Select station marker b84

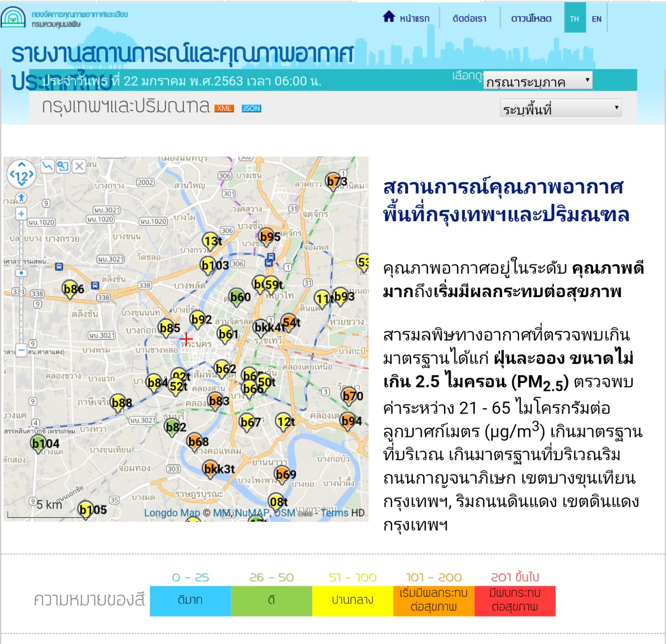coord(155,382)
